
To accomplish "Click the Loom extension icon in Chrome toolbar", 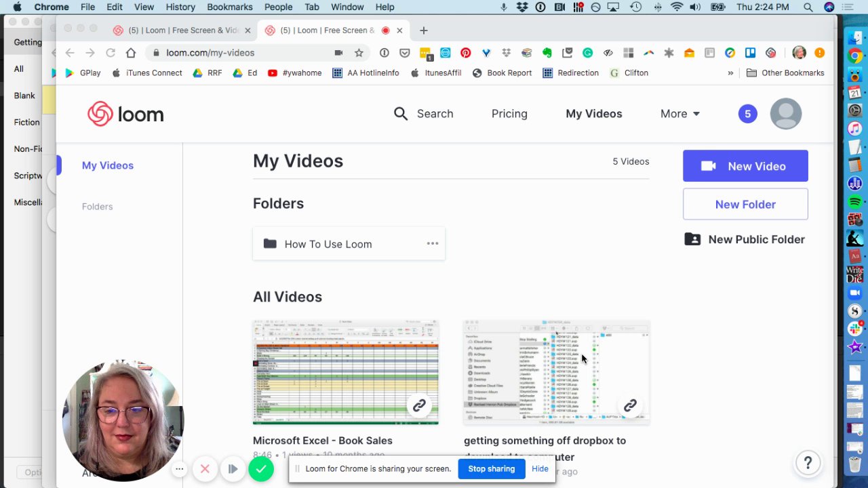I will 770,53.
